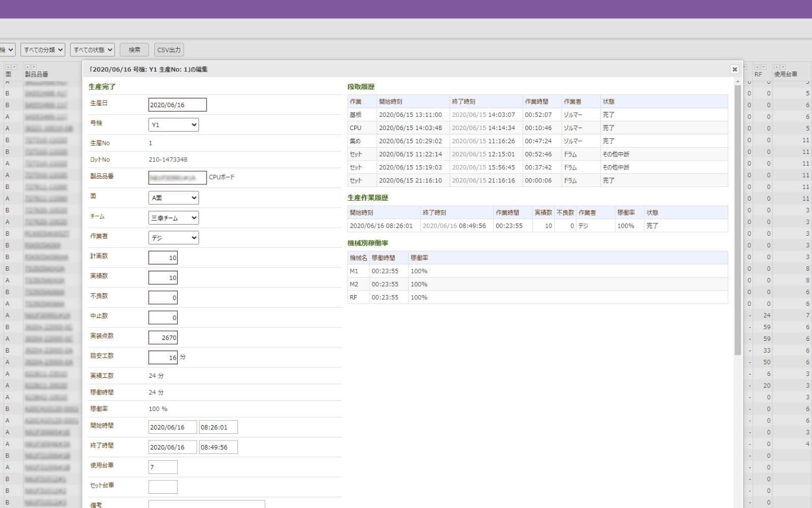The height and width of the screenshot is (508, 812).
Task: Click the empty セット台車 input field
Action: click(163, 487)
